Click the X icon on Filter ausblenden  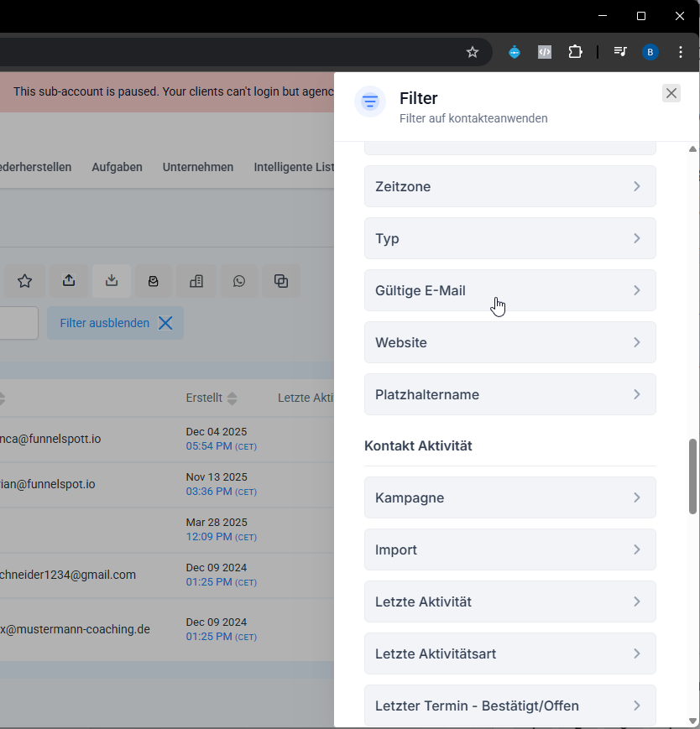click(165, 323)
